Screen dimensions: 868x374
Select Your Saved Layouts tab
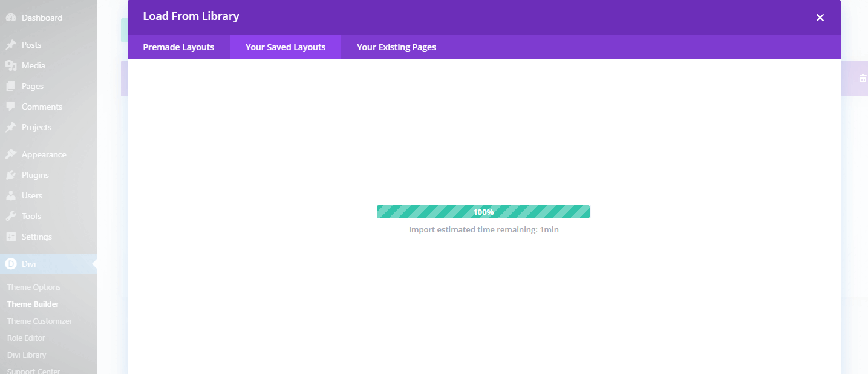286,47
